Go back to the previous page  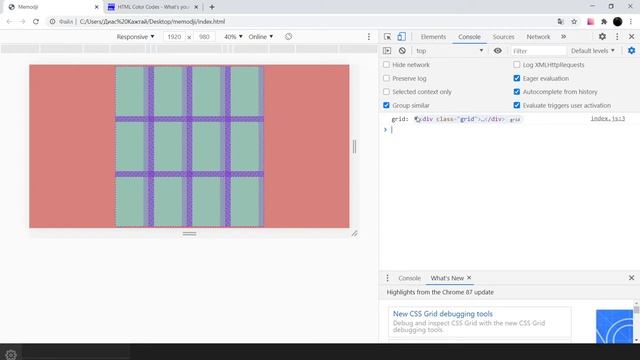pyautogui.click(x=9, y=22)
